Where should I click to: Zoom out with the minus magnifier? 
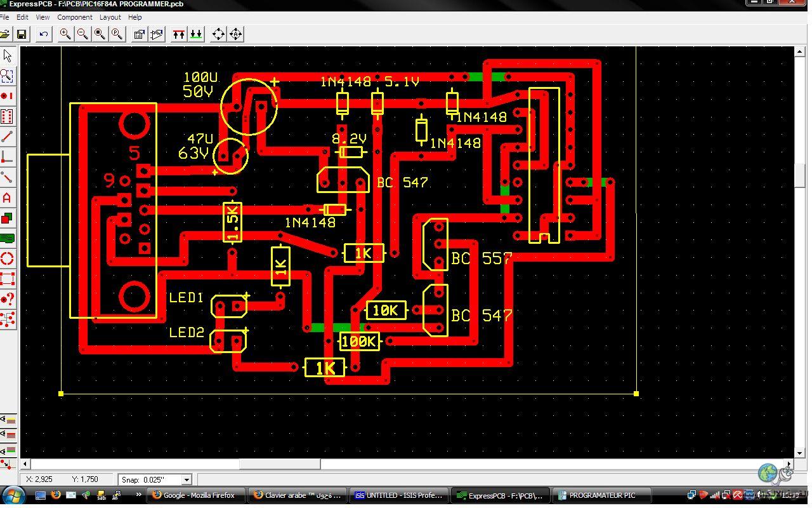click(x=82, y=34)
